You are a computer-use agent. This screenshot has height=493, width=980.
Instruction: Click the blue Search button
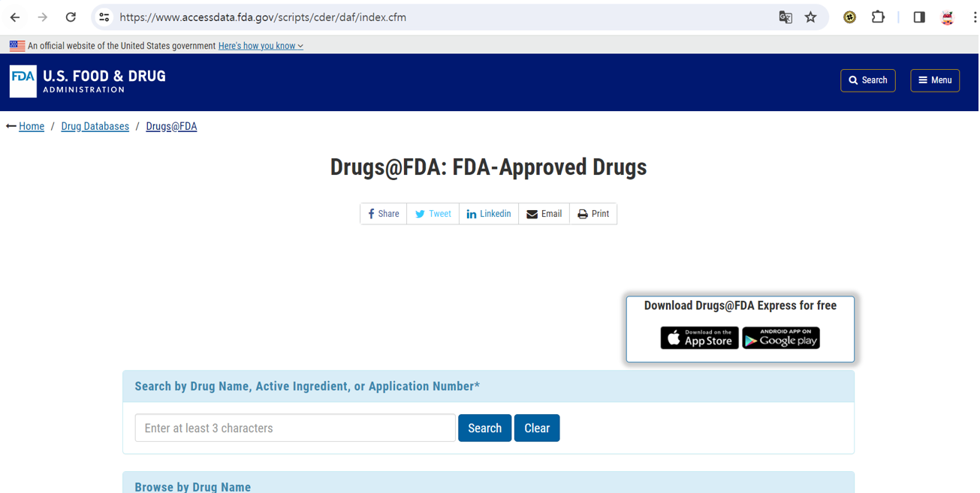click(x=485, y=428)
